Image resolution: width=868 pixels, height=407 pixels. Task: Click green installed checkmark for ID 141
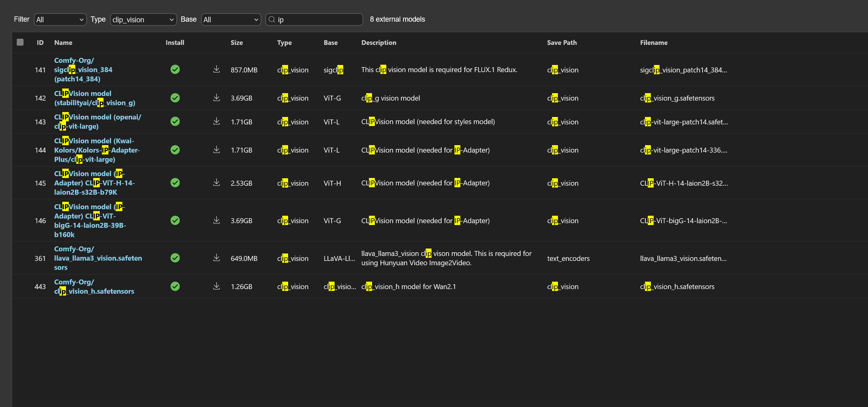pos(175,69)
